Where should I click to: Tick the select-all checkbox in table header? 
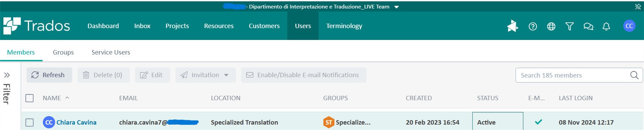coord(30,98)
